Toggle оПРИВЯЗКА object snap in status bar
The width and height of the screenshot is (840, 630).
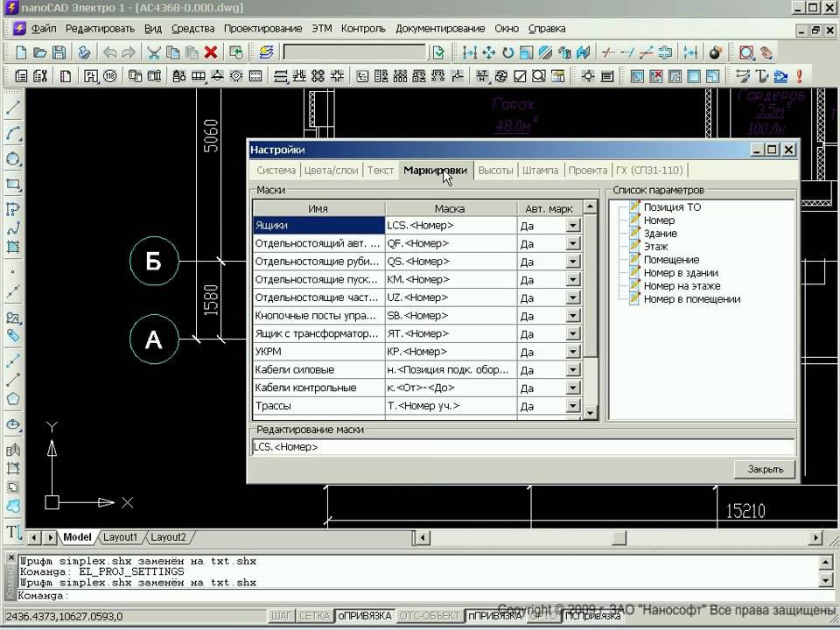coord(365,616)
